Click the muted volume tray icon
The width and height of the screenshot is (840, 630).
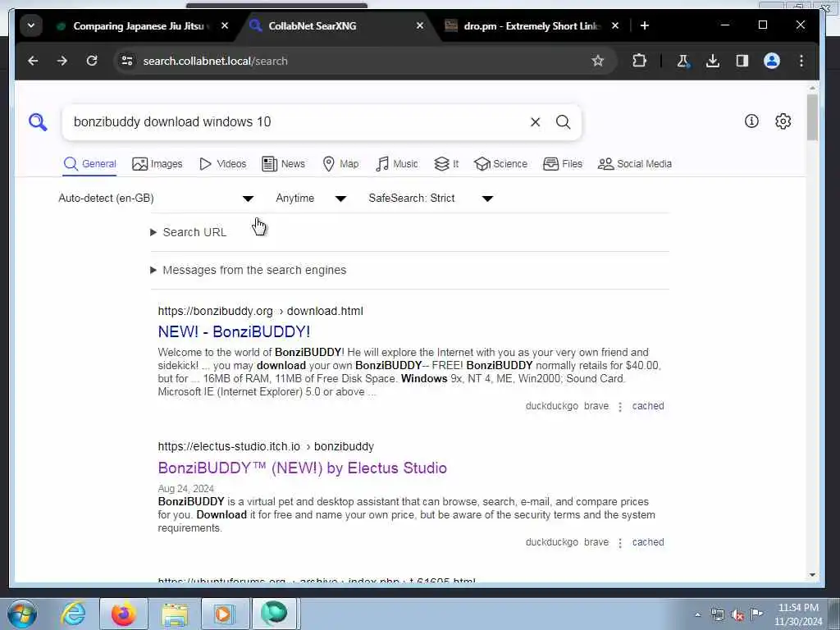[737, 614]
